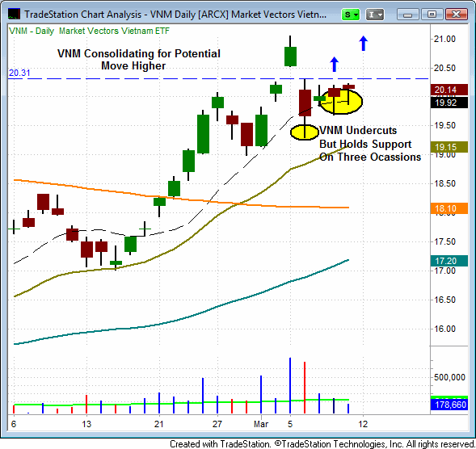Click the 500,000 volume axis label
This screenshot has width=476, height=449.
pyautogui.click(x=449, y=377)
